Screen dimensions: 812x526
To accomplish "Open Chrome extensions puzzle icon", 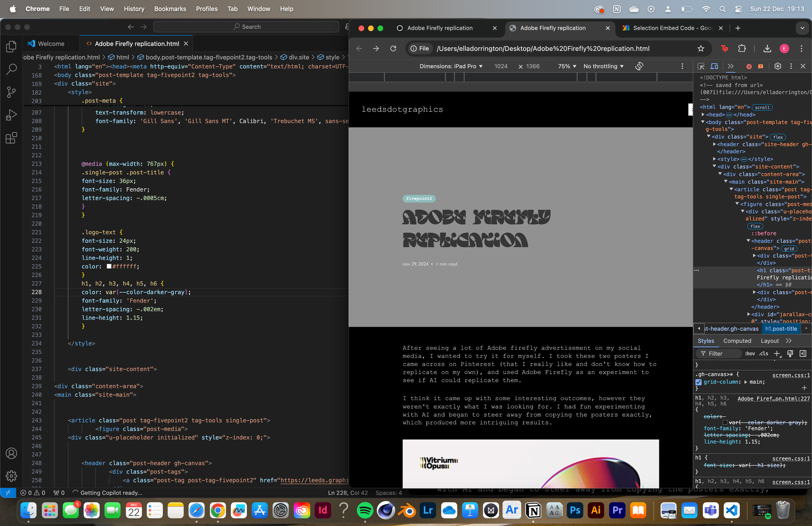I will coord(742,49).
